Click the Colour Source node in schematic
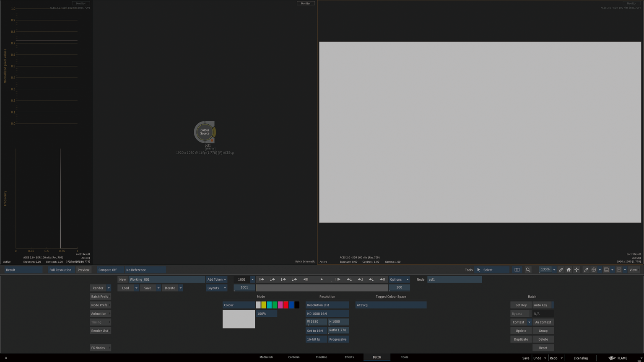Image resolution: width=644 pixels, height=362 pixels. coord(205,132)
